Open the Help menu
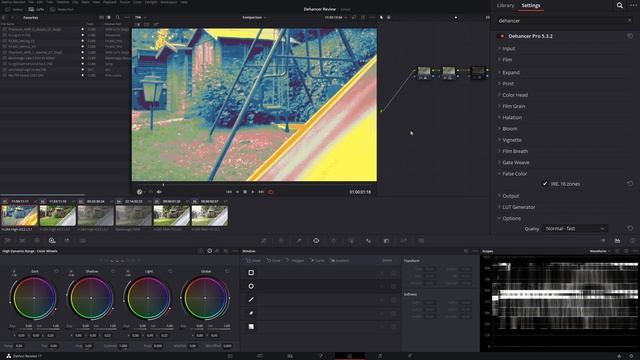The height and width of the screenshot is (360, 640). [x=184, y=2]
